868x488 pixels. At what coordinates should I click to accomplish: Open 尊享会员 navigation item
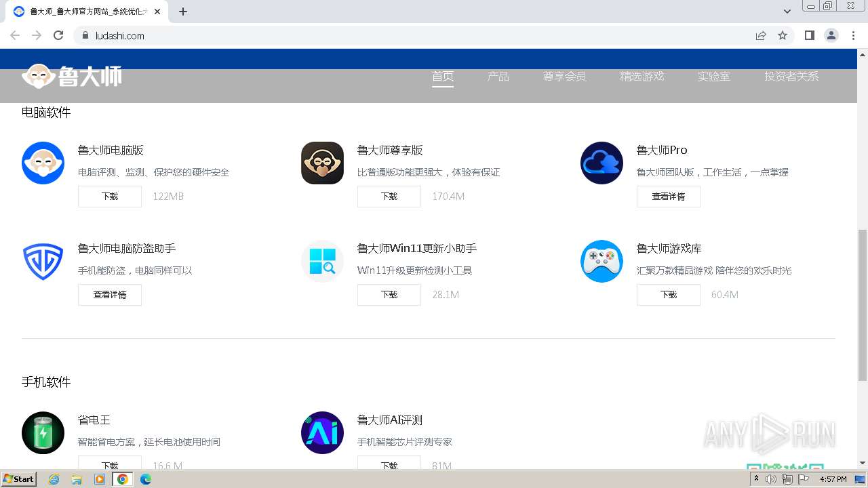(564, 77)
